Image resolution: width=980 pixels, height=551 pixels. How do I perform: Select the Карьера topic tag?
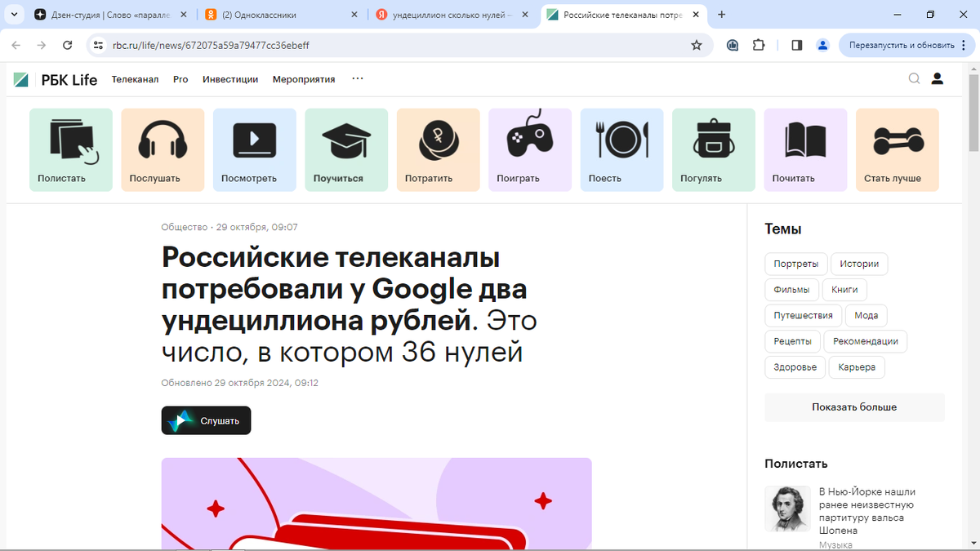point(857,367)
